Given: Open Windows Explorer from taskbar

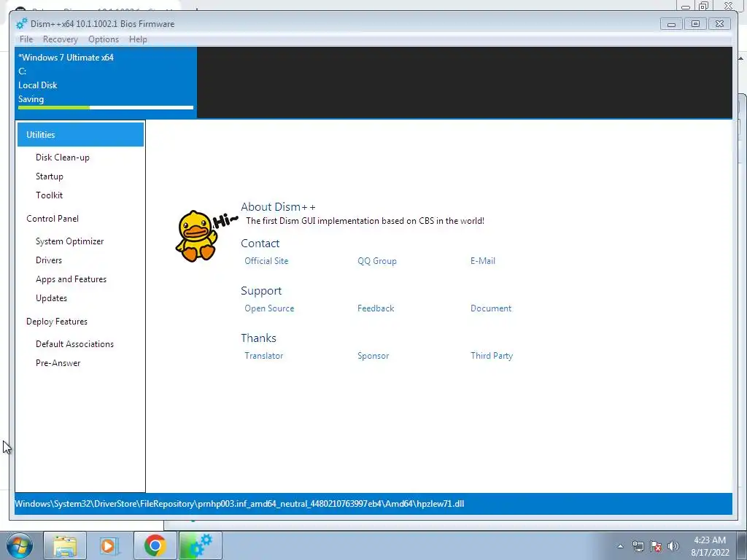Looking at the screenshot, I should point(65,545).
